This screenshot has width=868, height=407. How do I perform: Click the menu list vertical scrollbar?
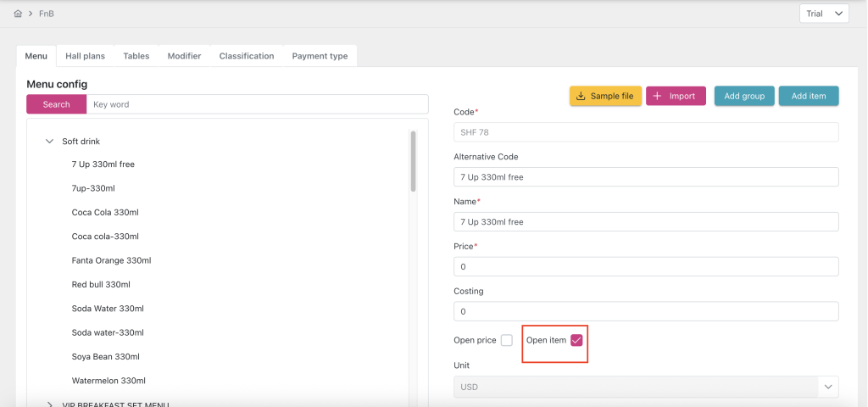tap(413, 161)
